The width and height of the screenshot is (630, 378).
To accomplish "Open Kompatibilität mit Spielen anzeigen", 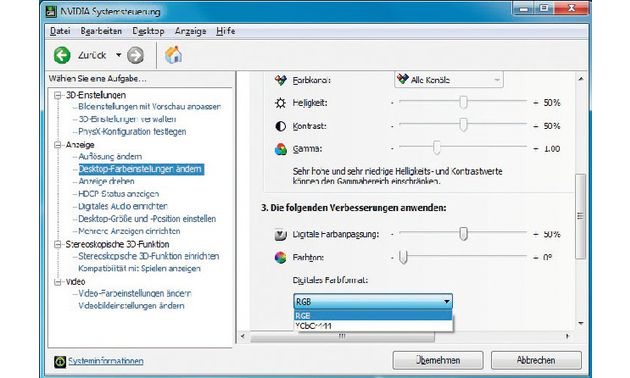I will 139,269.
